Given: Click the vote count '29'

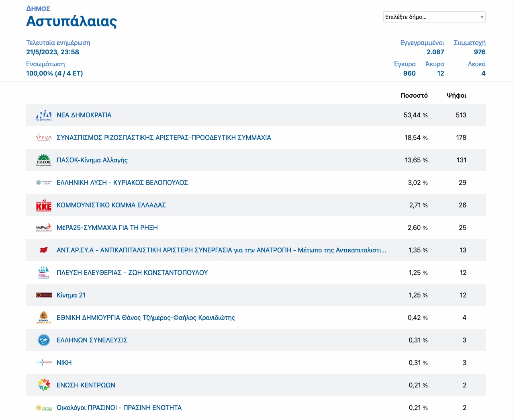Looking at the screenshot, I should 462,182.
